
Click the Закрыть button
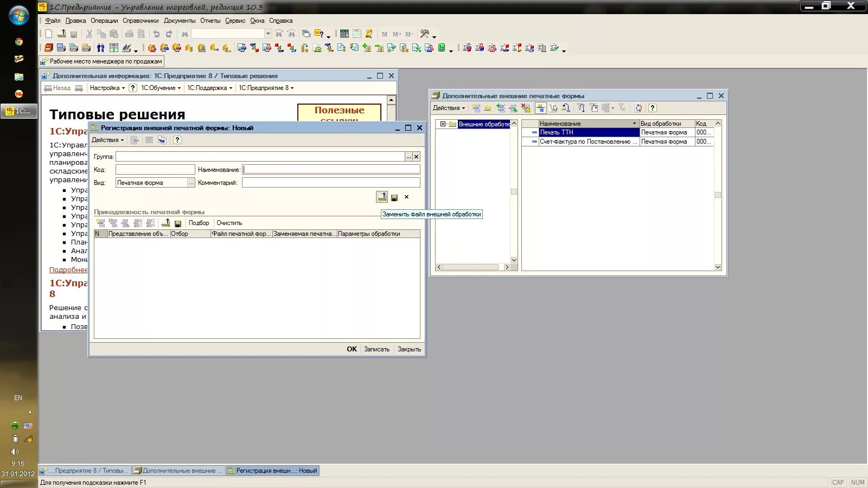click(409, 349)
